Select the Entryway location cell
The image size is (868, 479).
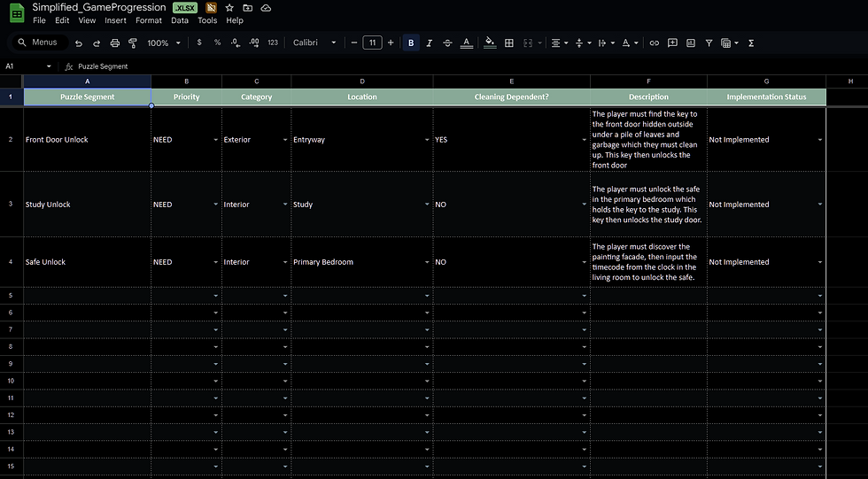point(362,140)
